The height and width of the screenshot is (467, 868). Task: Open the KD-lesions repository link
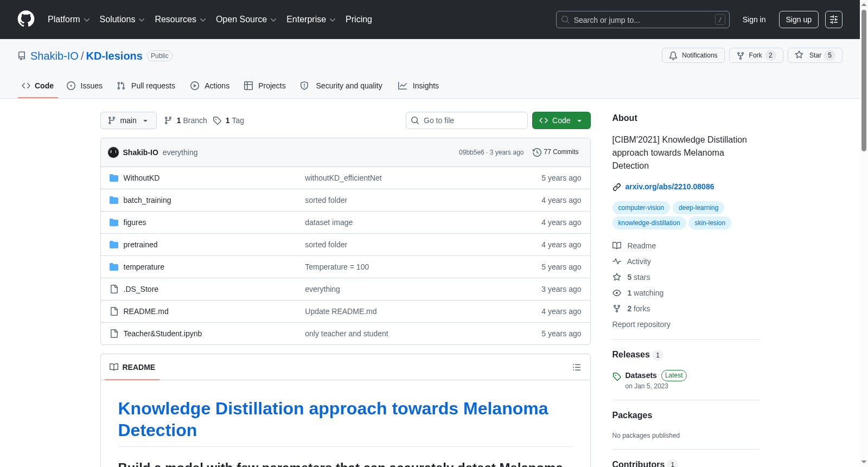pos(114,56)
